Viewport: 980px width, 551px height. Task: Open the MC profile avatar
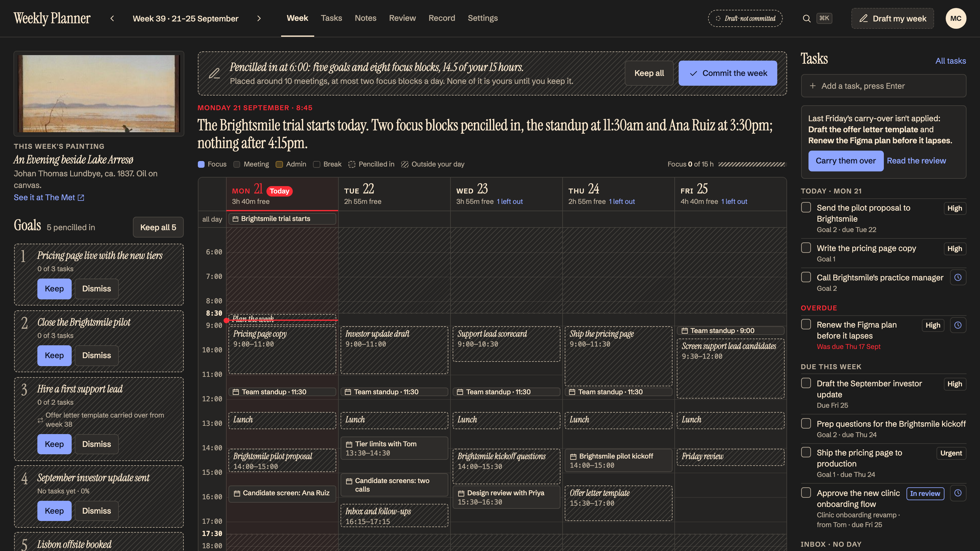tap(956, 18)
